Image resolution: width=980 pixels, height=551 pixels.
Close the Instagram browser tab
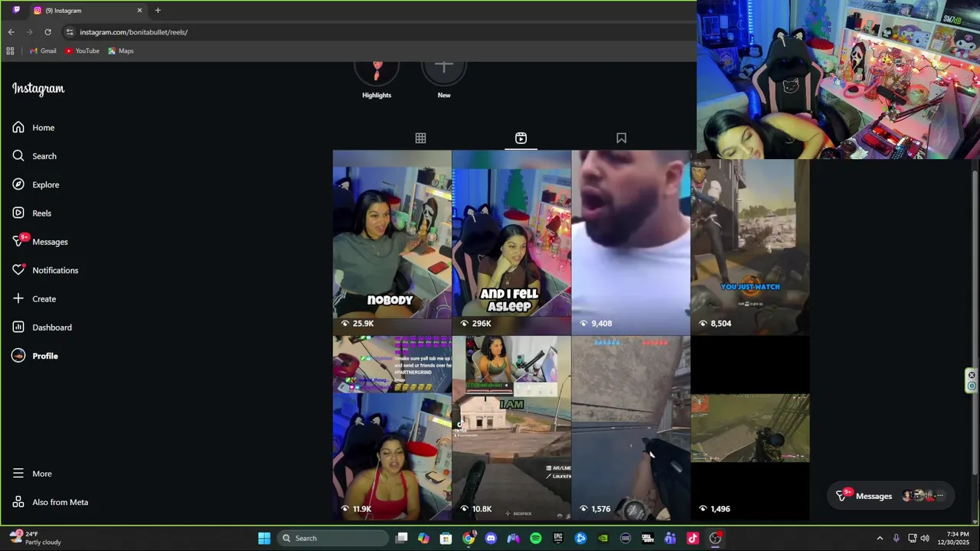tap(139, 10)
